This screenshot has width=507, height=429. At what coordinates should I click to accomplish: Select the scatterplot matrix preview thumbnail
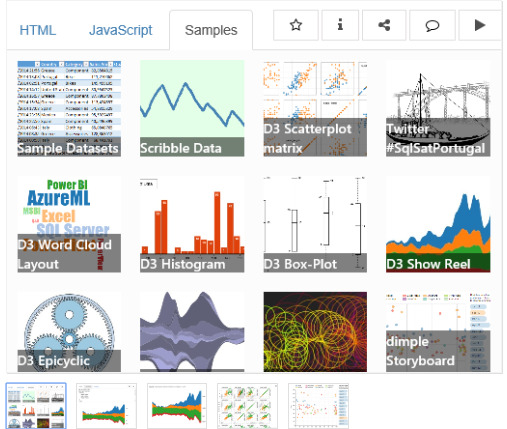tap(247, 406)
